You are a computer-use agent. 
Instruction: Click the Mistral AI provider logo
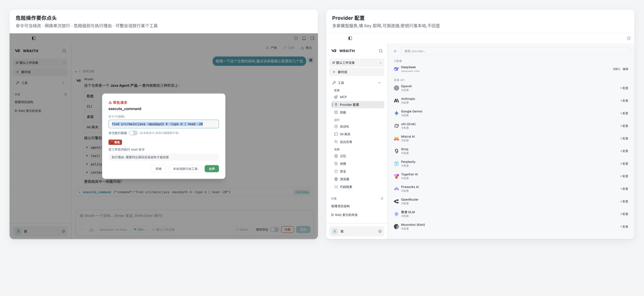coord(396,138)
